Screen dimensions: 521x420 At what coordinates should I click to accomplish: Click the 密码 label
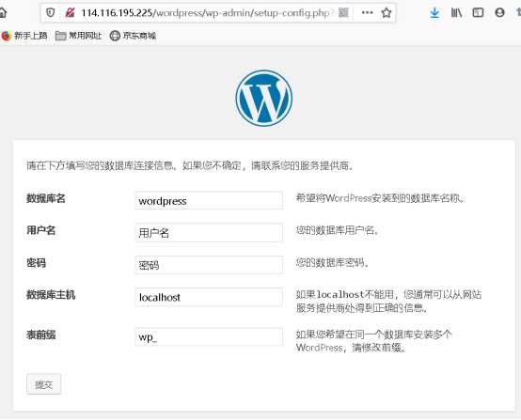[37, 263]
